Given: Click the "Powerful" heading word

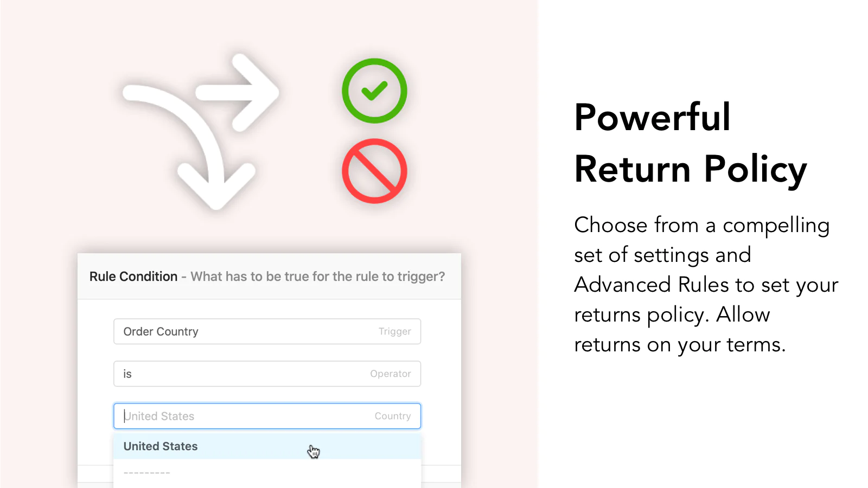Looking at the screenshot, I should [652, 117].
